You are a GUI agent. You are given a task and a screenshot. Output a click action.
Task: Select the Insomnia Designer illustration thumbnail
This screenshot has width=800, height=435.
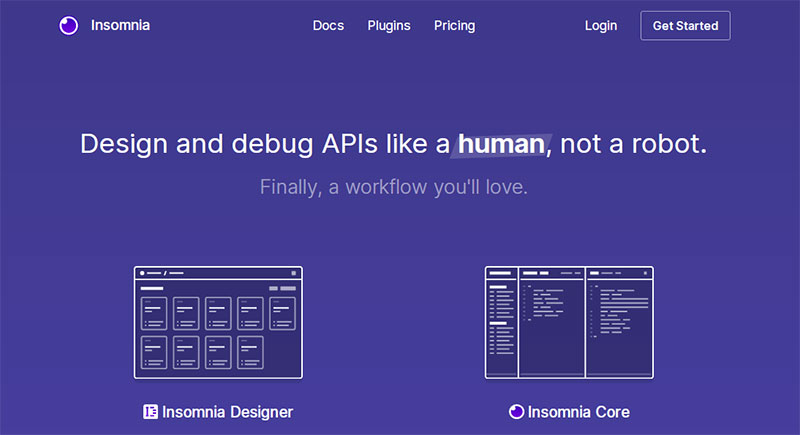point(218,322)
